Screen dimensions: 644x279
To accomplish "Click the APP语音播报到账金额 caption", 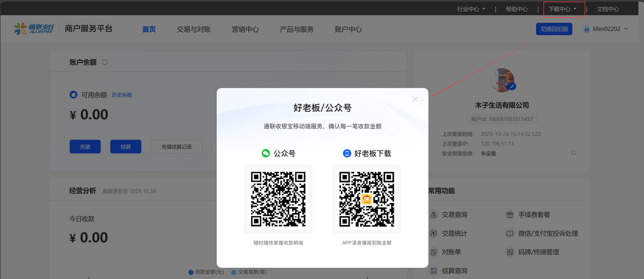I will 366,243.
